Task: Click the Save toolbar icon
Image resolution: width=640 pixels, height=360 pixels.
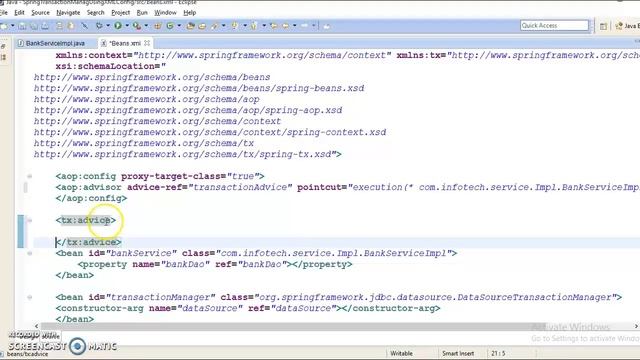Action: (x=22, y=26)
